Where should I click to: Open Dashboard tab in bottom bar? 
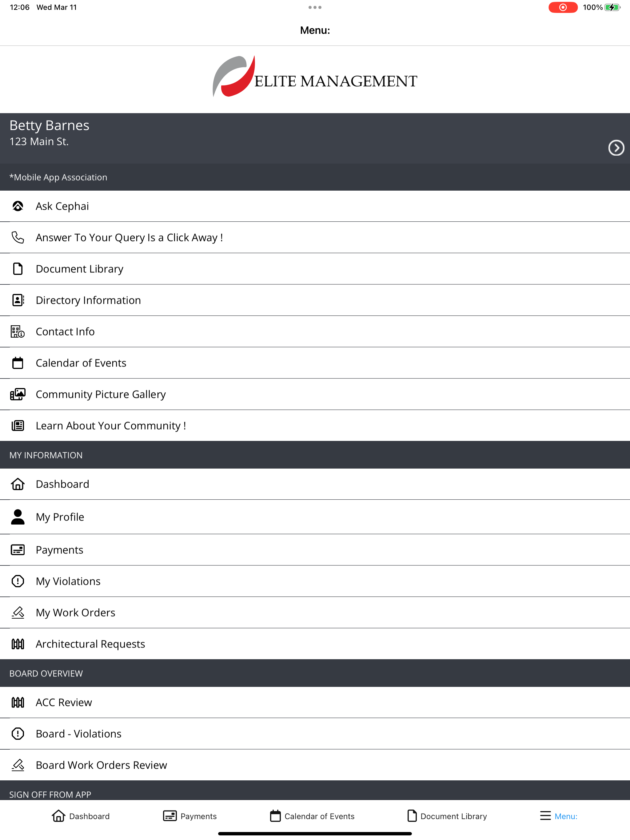[x=81, y=816]
